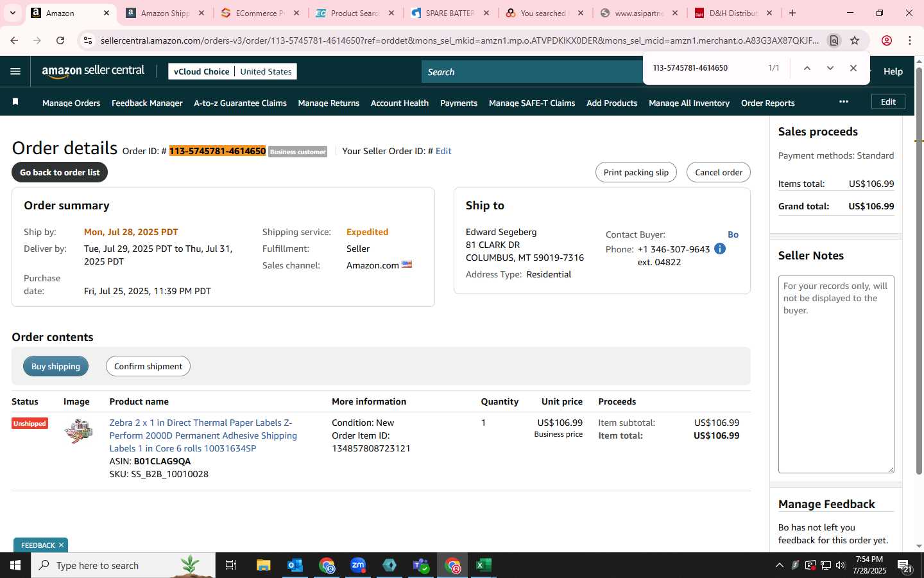Click Go back to order list
The width and height of the screenshot is (924, 578).
(x=60, y=172)
